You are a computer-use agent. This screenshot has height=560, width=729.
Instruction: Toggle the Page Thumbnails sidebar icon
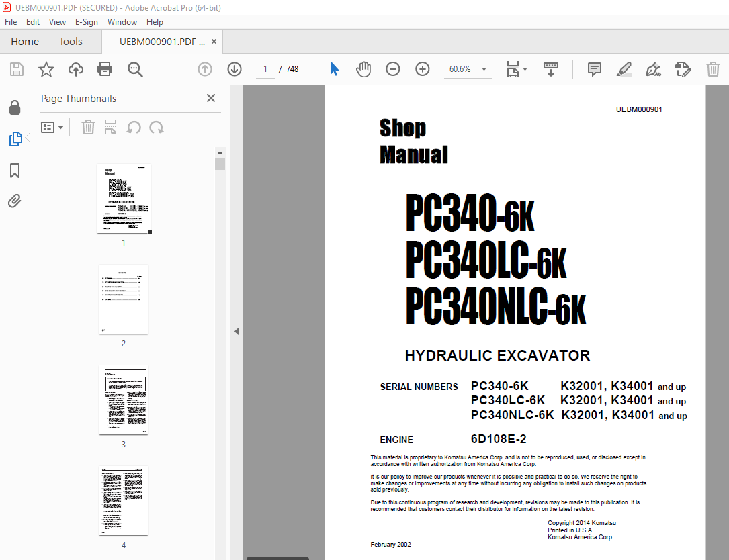pyautogui.click(x=15, y=139)
